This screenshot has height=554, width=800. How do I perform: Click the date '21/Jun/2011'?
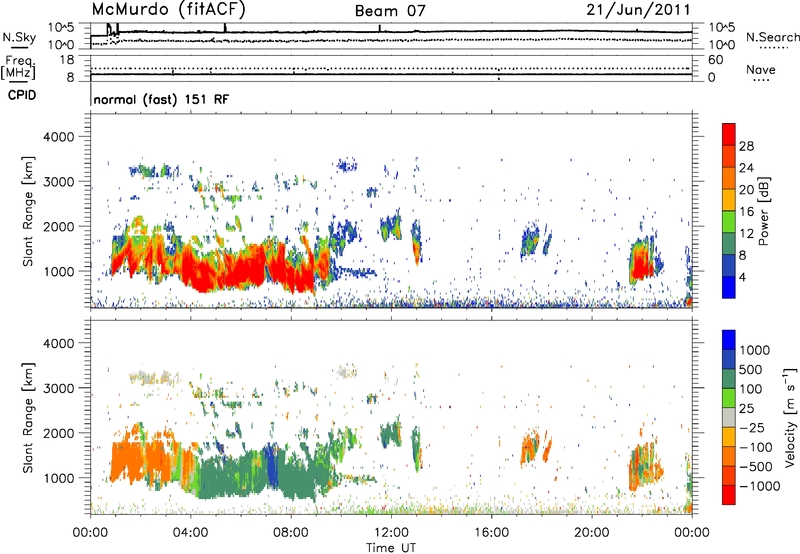[638, 10]
